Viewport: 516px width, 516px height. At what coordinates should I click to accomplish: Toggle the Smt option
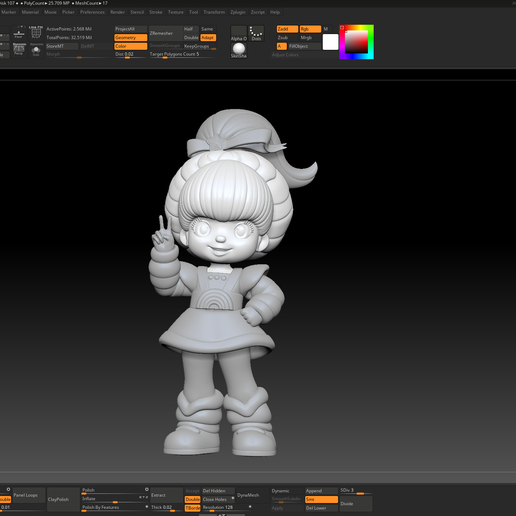(x=321, y=499)
